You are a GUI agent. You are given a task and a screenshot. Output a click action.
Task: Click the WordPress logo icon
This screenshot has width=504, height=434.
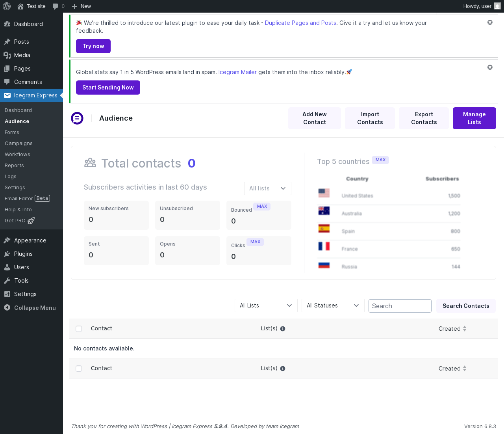[x=7, y=6]
